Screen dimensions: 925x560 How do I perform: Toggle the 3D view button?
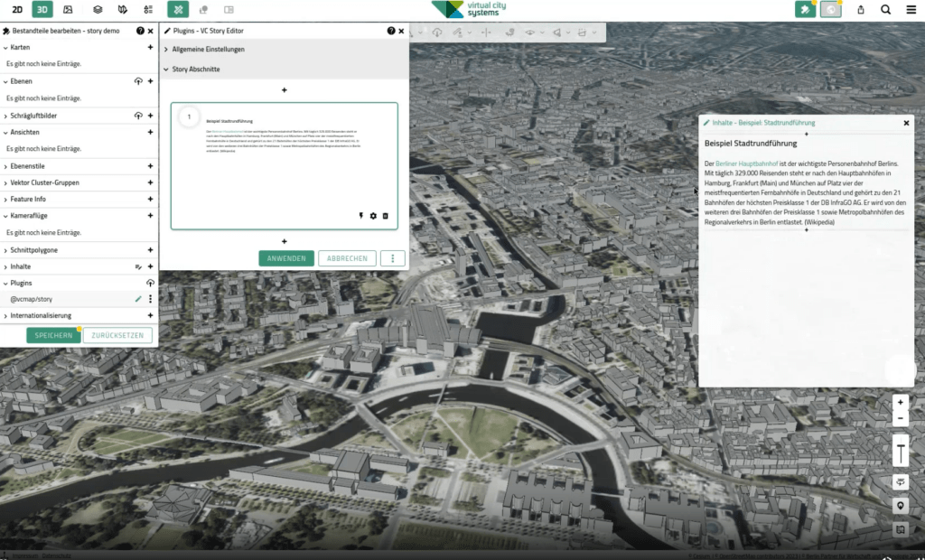click(42, 9)
